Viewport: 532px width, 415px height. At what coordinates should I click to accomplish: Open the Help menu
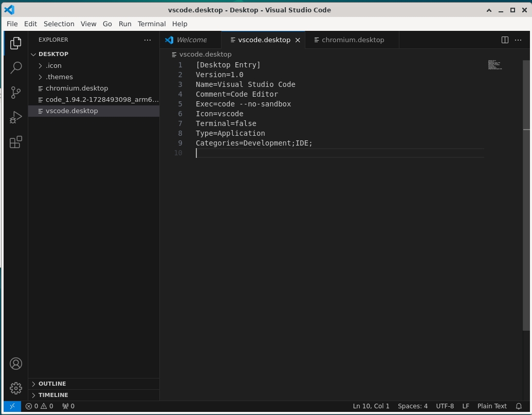tap(179, 24)
